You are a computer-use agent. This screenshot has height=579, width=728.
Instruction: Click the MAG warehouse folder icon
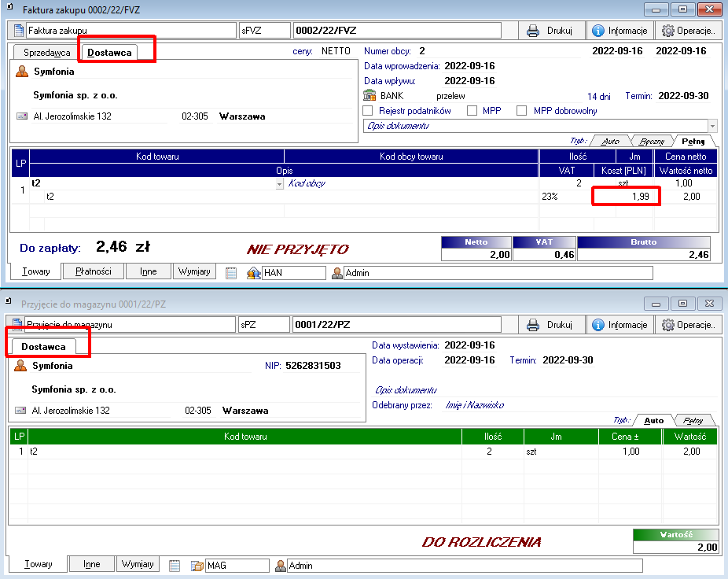point(197,566)
